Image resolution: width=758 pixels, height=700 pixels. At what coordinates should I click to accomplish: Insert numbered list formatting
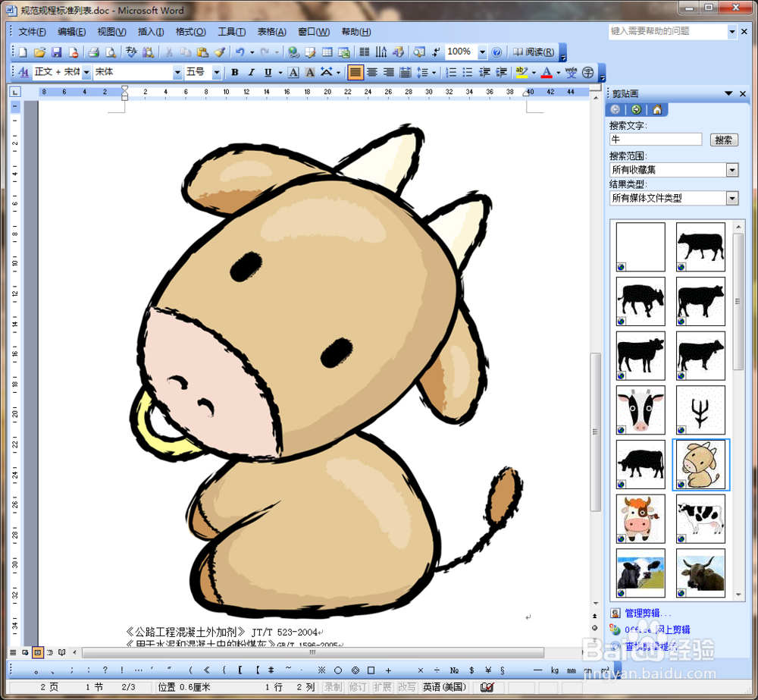[450, 72]
